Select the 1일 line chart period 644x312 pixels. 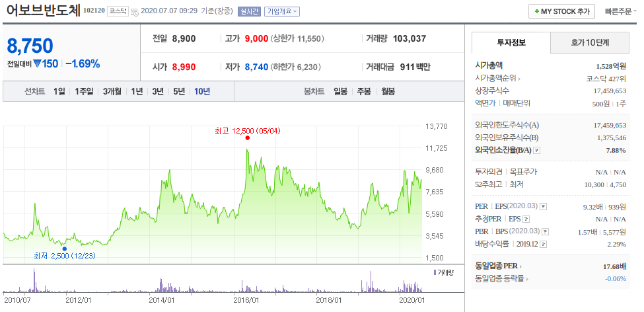tap(59, 91)
